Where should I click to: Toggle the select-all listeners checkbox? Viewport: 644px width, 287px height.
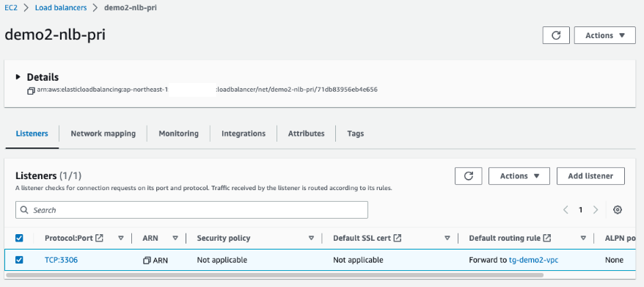(x=19, y=238)
